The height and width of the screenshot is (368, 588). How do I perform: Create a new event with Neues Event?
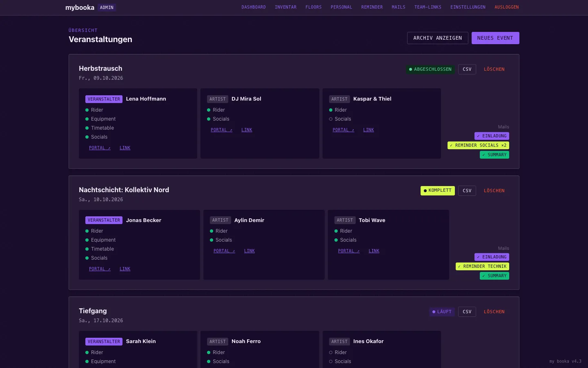pos(495,38)
